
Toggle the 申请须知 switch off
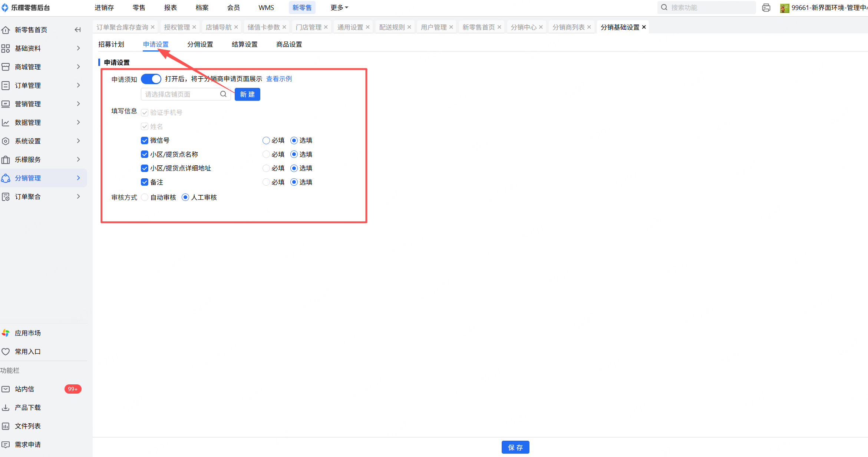click(x=151, y=79)
